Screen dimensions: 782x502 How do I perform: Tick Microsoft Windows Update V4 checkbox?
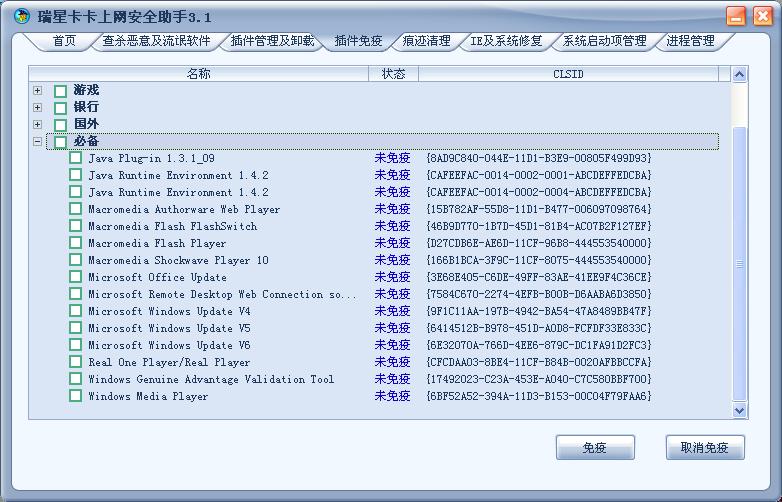coord(75,311)
